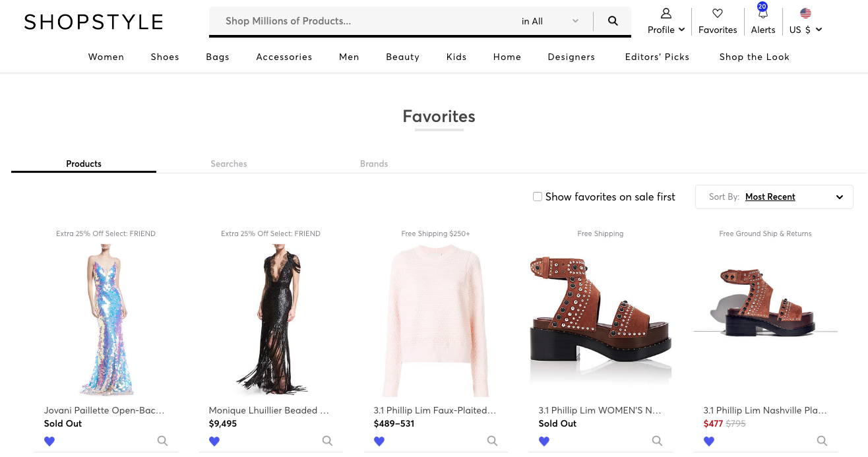
Task: Quick view magnifier for Phillip Lim Nashville sandal
Action: click(822, 441)
